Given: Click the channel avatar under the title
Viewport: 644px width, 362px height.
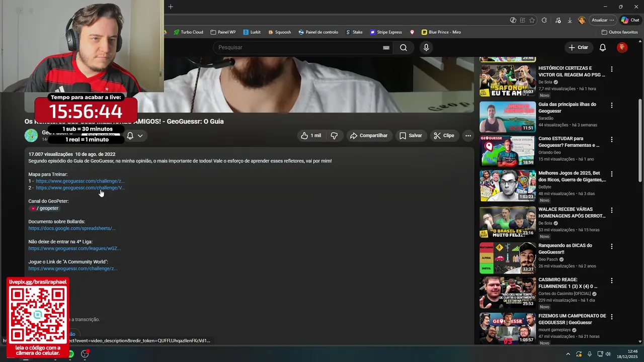Looking at the screenshot, I should [x=31, y=136].
